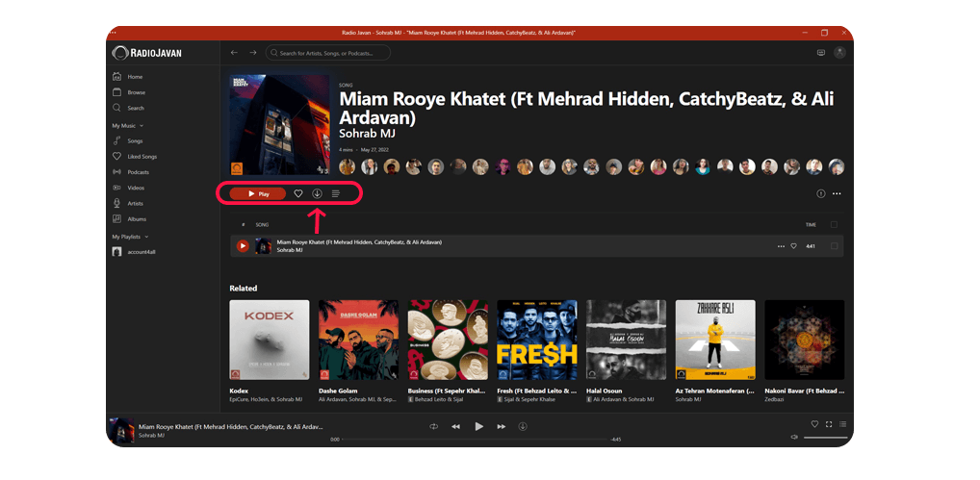Like the track with heart in song row
The height and width of the screenshot is (480, 980).
pyautogui.click(x=794, y=246)
